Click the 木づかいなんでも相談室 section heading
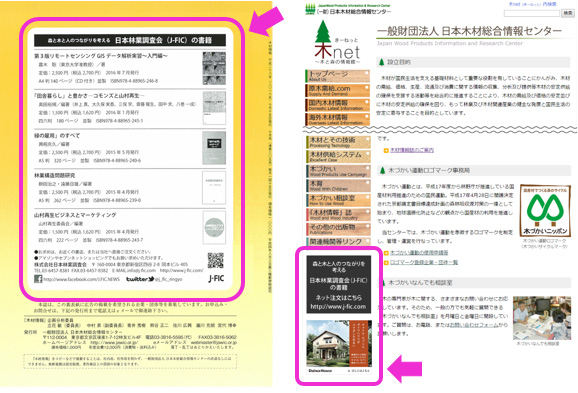Image resolution: width=578 pixels, height=393 pixels. (x=420, y=283)
